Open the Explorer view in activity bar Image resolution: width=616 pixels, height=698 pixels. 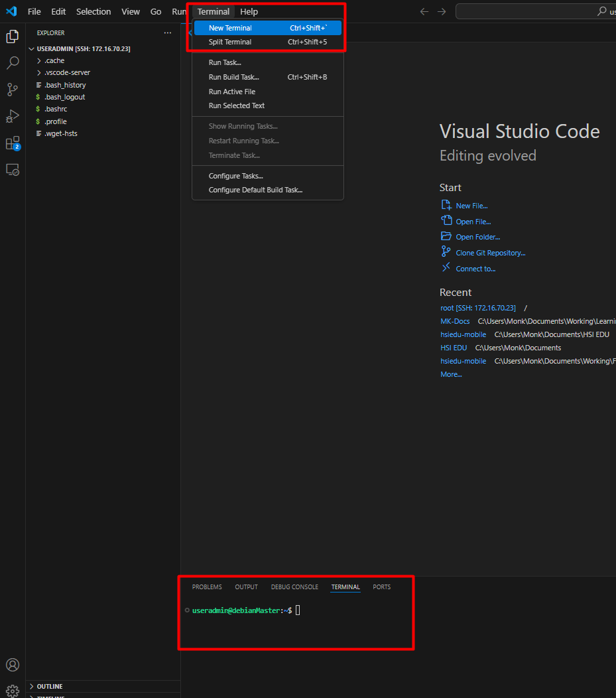tap(13, 36)
